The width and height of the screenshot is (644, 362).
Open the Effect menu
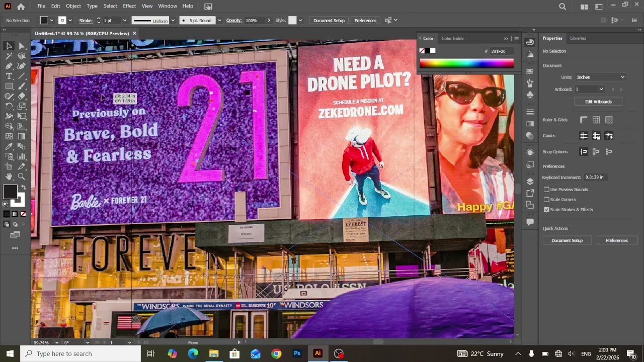pyautogui.click(x=129, y=6)
